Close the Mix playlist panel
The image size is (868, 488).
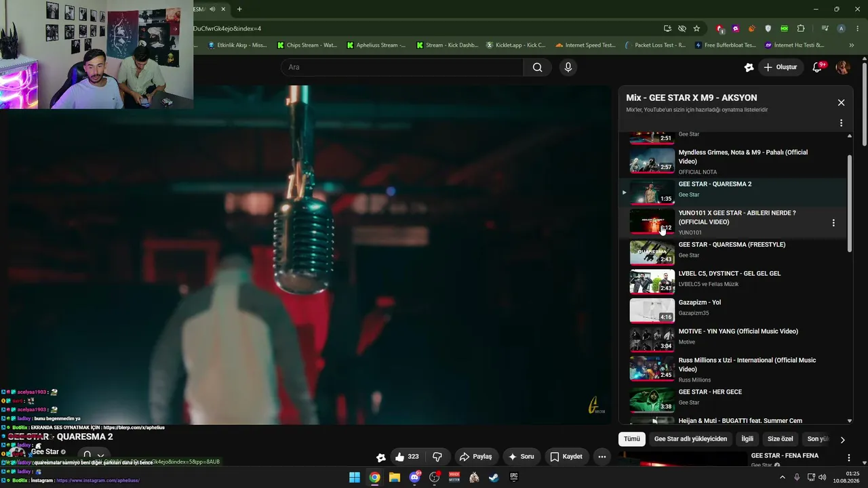841,103
